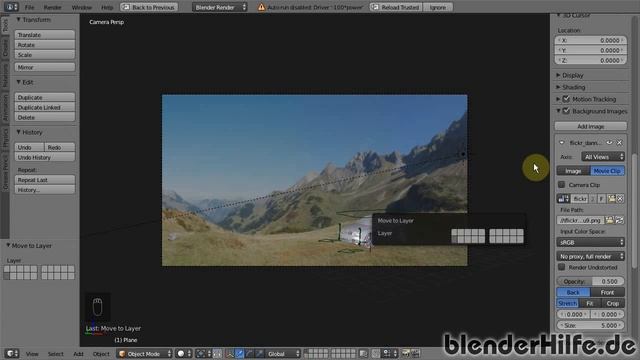Click the Back to Previous button
The image size is (640, 360).
[149, 7]
